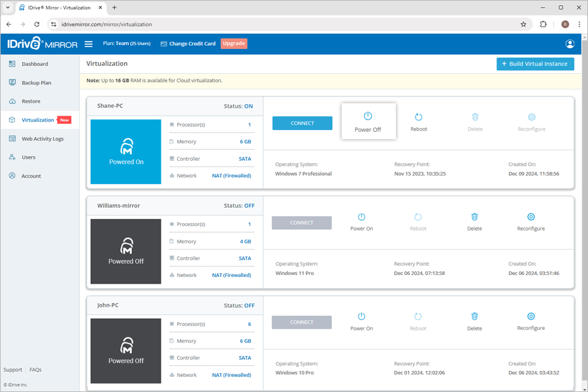
Task: Click recovery point Dec 01 2024, 12:02:06
Action: click(419, 373)
